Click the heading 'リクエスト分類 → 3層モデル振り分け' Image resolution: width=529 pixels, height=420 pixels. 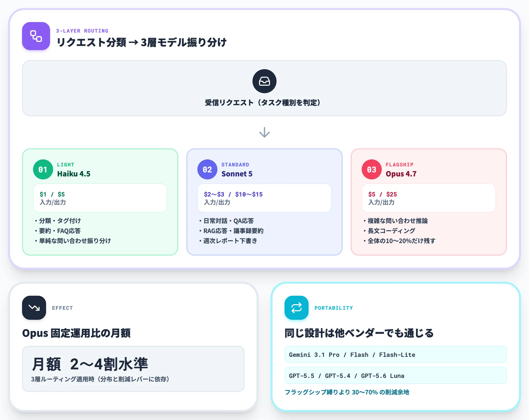(142, 42)
